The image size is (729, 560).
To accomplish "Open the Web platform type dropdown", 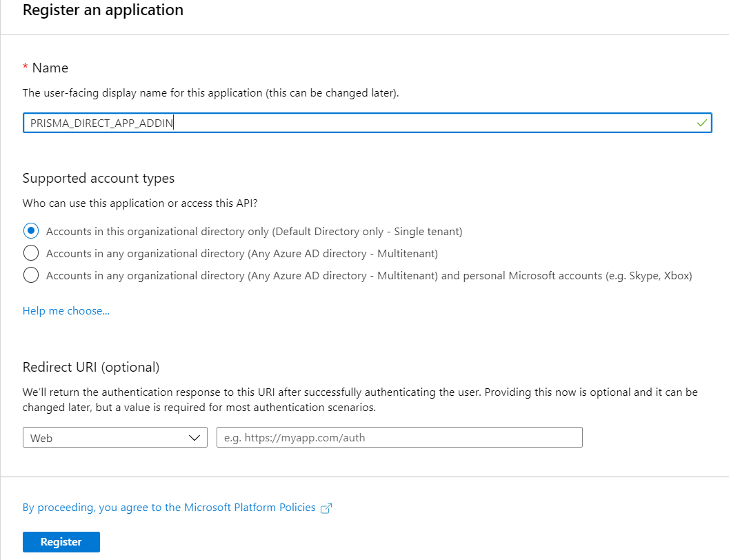I will click(x=114, y=438).
